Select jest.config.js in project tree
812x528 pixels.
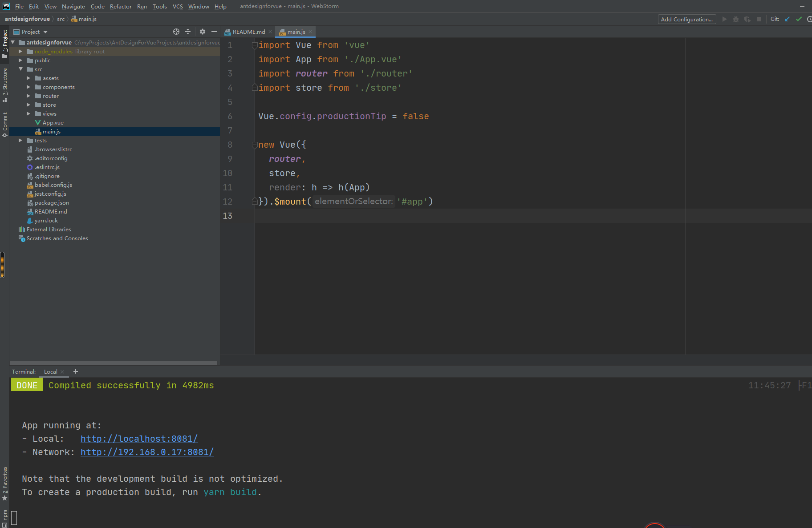pyautogui.click(x=50, y=193)
